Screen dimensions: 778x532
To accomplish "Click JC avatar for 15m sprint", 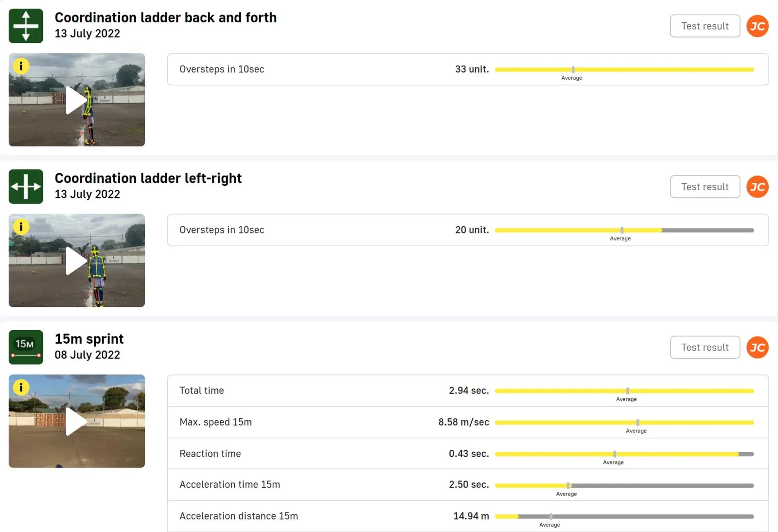I will tap(757, 347).
